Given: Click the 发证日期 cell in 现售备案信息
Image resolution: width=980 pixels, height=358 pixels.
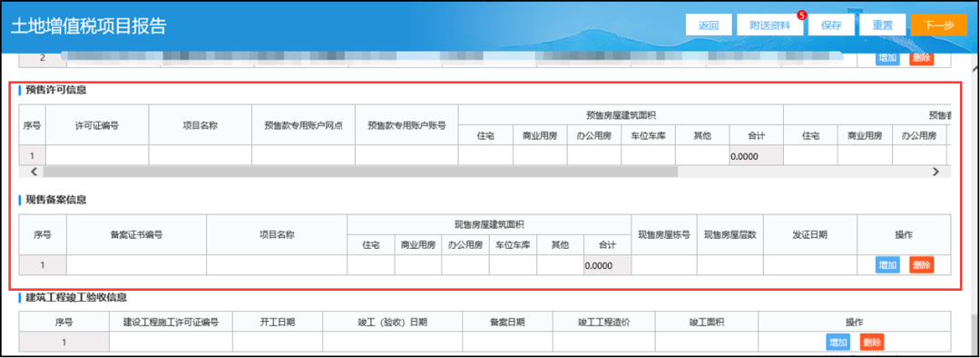Looking at the screenshot, I should coord(810,264).
